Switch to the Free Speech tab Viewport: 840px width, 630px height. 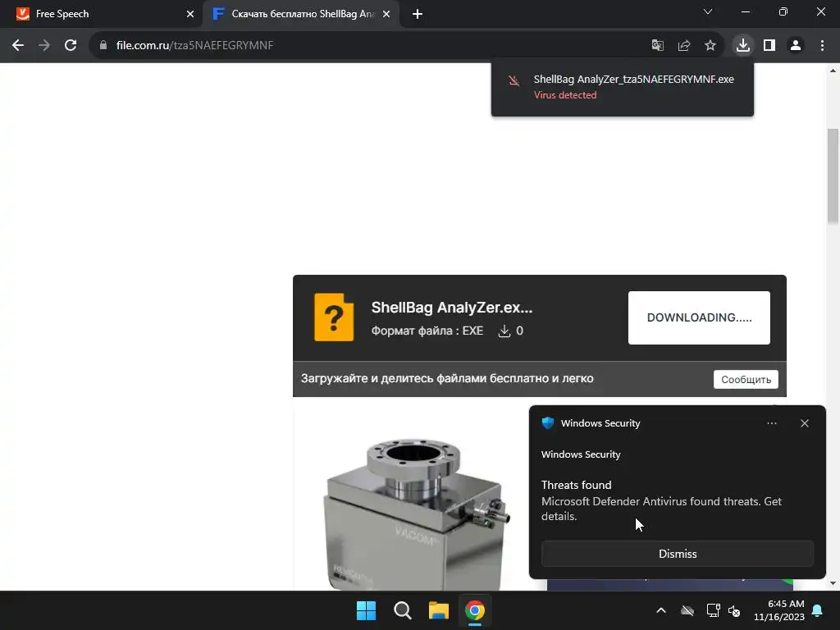(x=101, y=14)
